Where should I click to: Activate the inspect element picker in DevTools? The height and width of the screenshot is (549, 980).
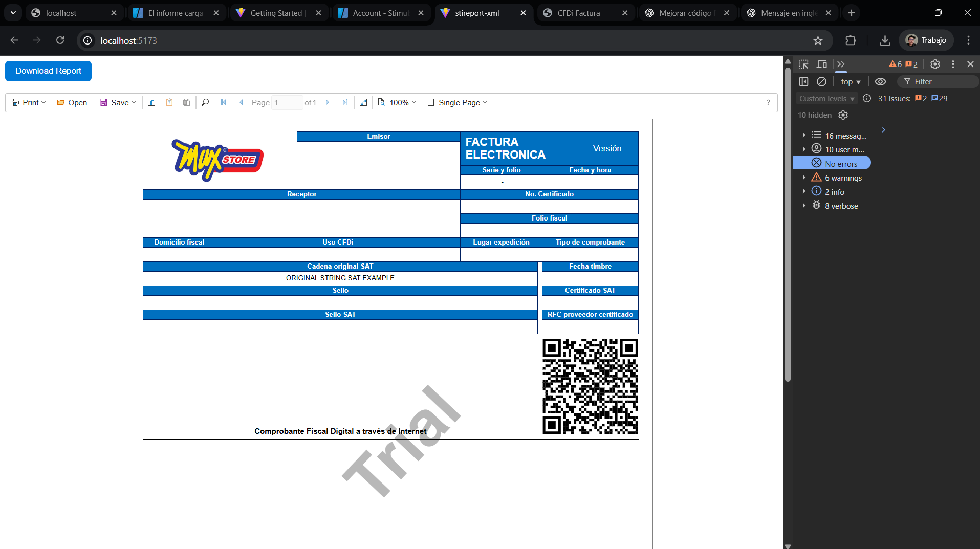coord(803,64)
